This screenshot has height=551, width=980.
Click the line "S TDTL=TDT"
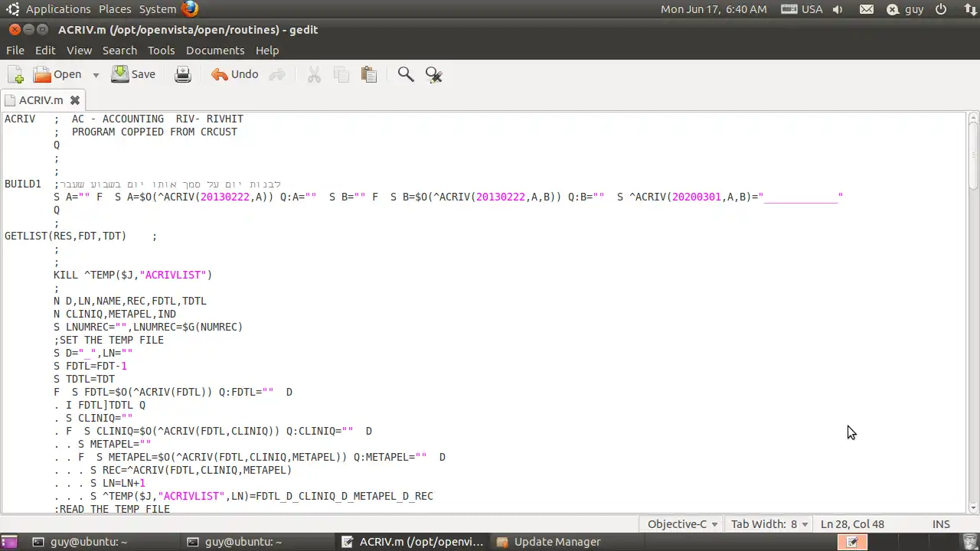pyautogui.click(x=84, y=379)
